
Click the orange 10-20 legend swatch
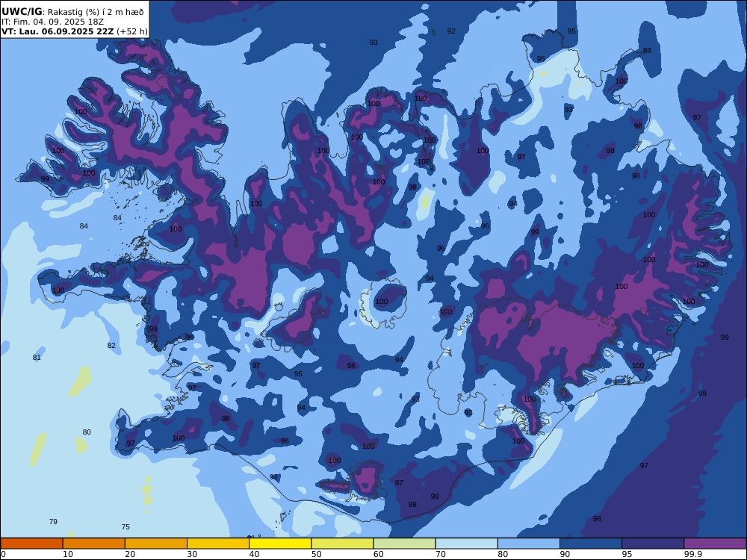(94, 544)
